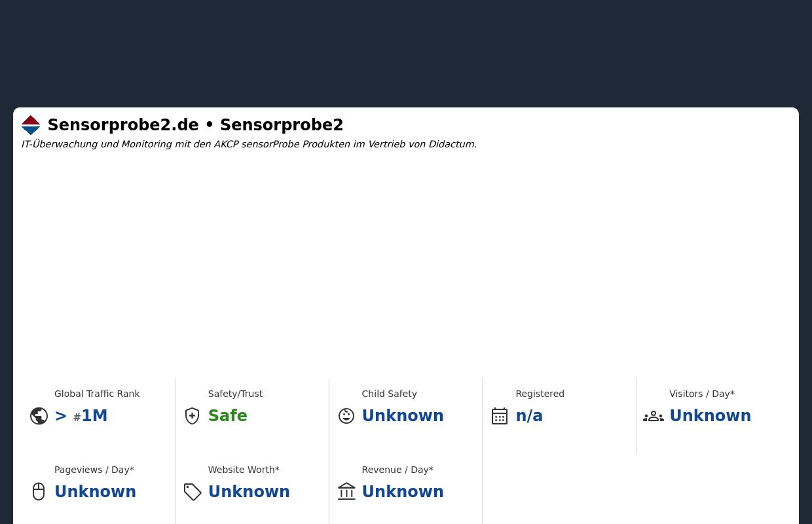This screenshot has height=524, width=812.
Task: Click the Sensorprobe2 site logo diamond
Action: (31, 125)
